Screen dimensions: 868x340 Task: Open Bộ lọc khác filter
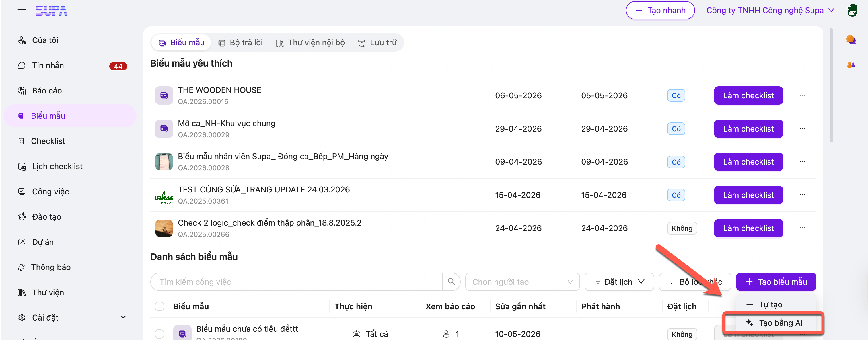(695, 282)
